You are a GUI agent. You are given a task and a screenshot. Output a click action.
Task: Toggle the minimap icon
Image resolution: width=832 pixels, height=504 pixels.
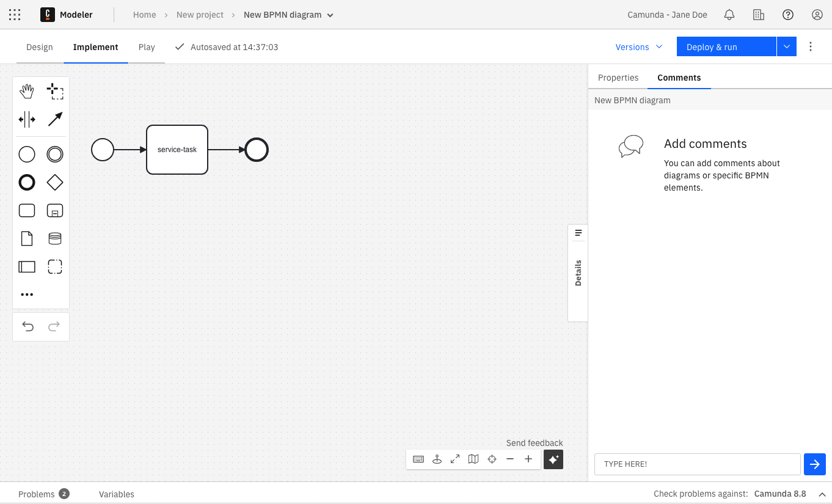click(x=473, y=459)
